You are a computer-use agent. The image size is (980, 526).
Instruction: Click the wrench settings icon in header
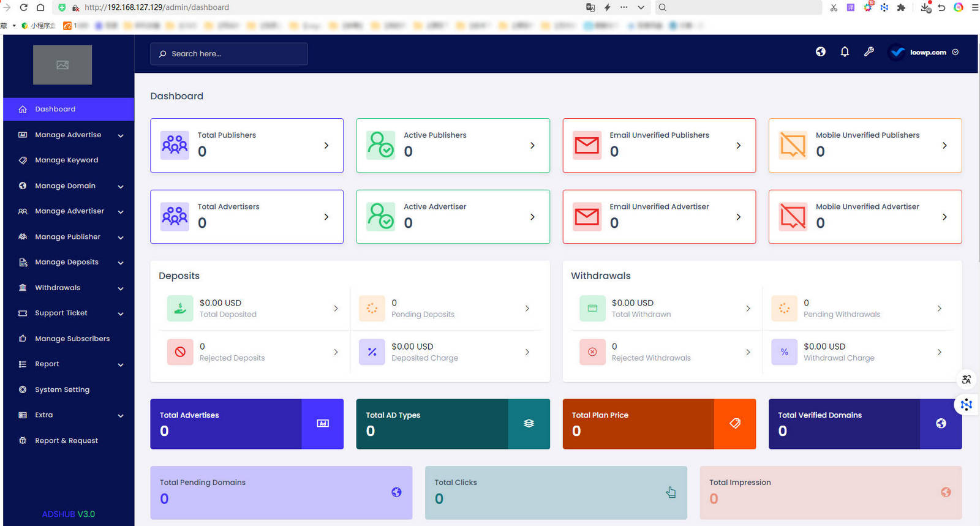pos(869,52)
